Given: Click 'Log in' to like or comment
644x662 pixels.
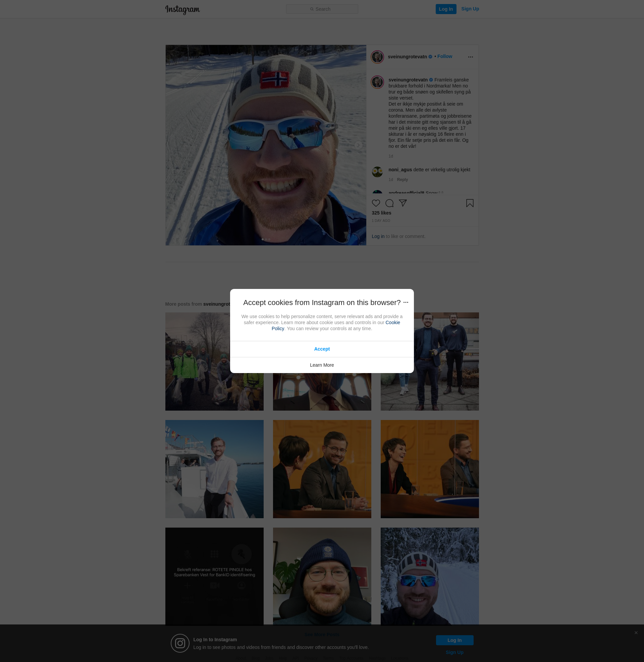Looking at the screenshot, I should (378, 237).
